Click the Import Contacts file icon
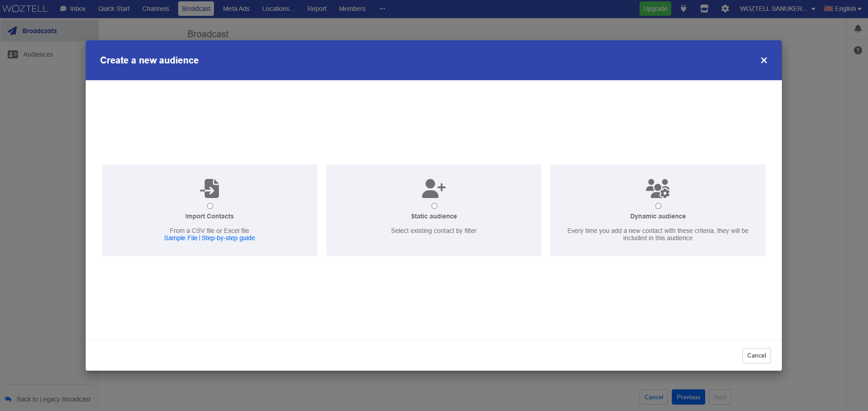868x411 pixels. [x=209, y=188]
